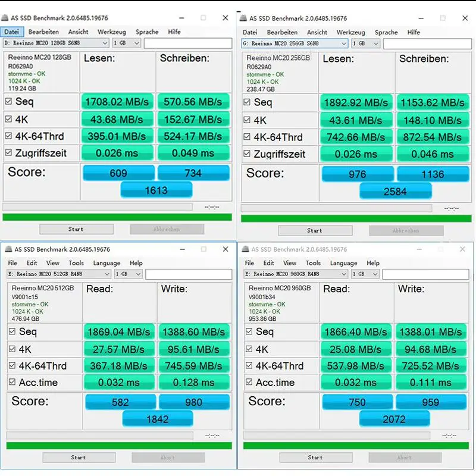
Task: Toggle Zugriffszeit checkbox in the 256GB window
Action: click(247, 154)
